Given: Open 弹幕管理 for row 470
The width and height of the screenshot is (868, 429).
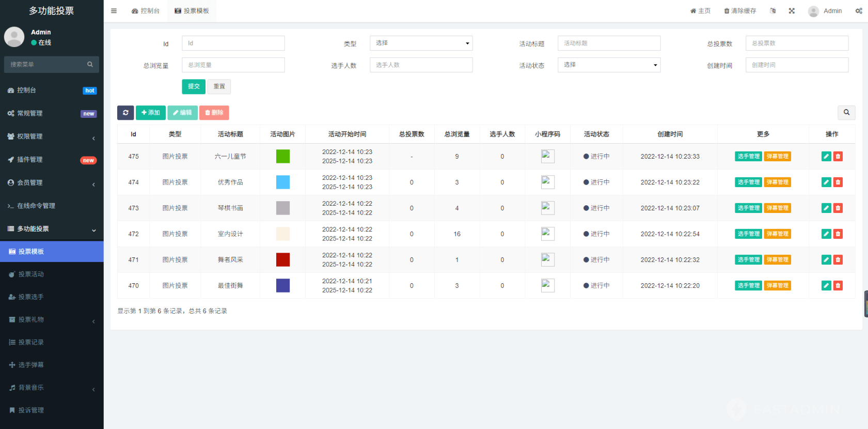Looking at the screenshot, I should 778,286.
